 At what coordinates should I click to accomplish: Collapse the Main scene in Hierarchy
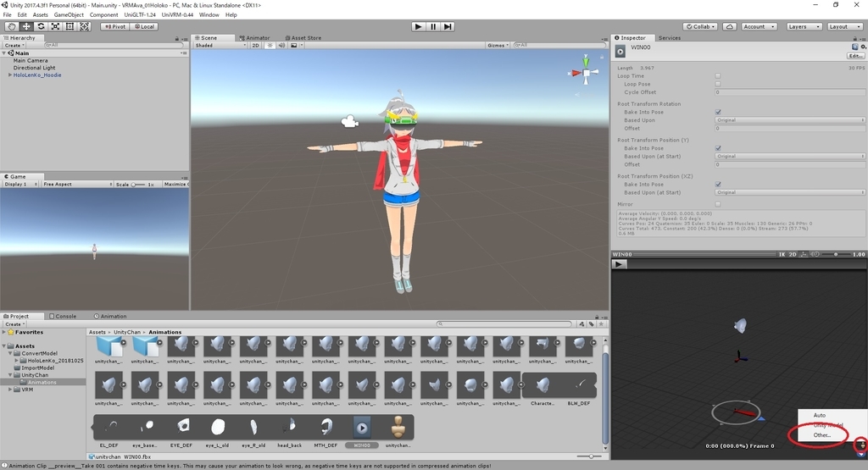click(x=4, y=53)
